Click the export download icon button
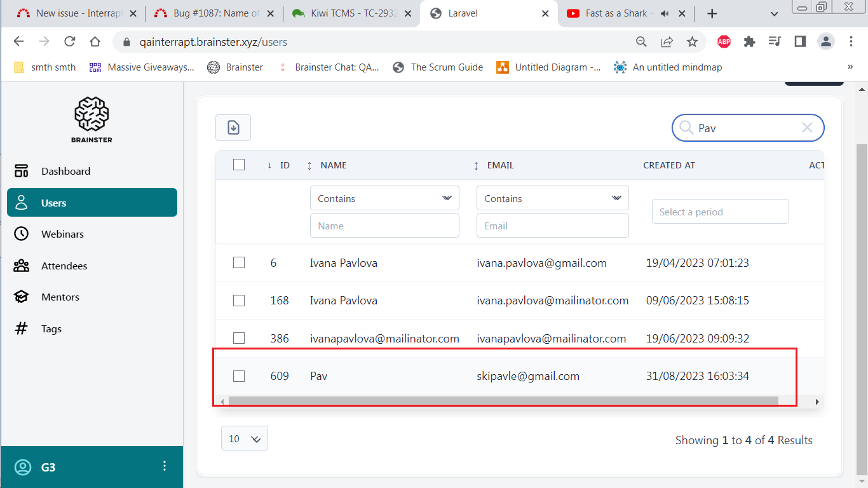 tap(233, 128)
